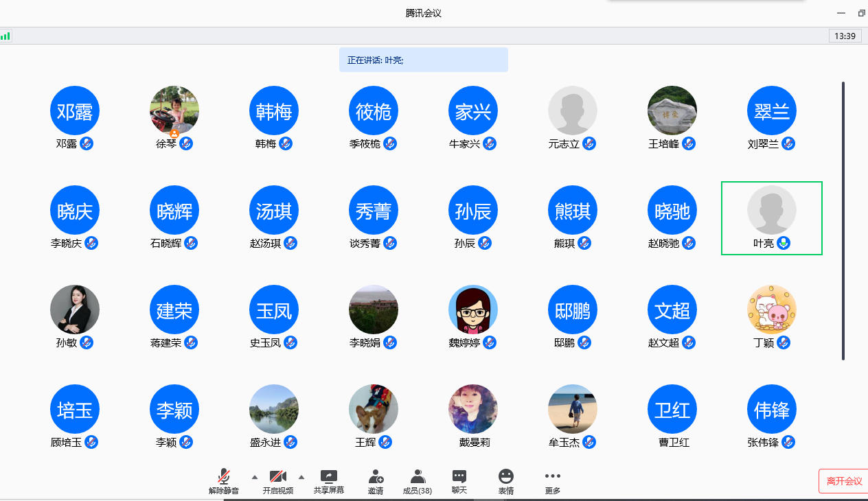The width and height of the screenshot is (868, 501).
Task: Click the Share Screen (共享屏幕) icon
Action: [x=329, y=477]
